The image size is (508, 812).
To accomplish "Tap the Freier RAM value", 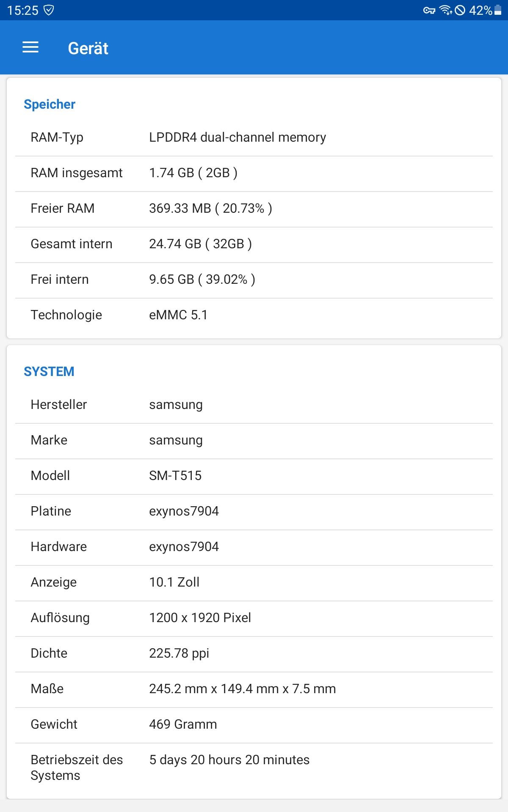I will 210,208.
